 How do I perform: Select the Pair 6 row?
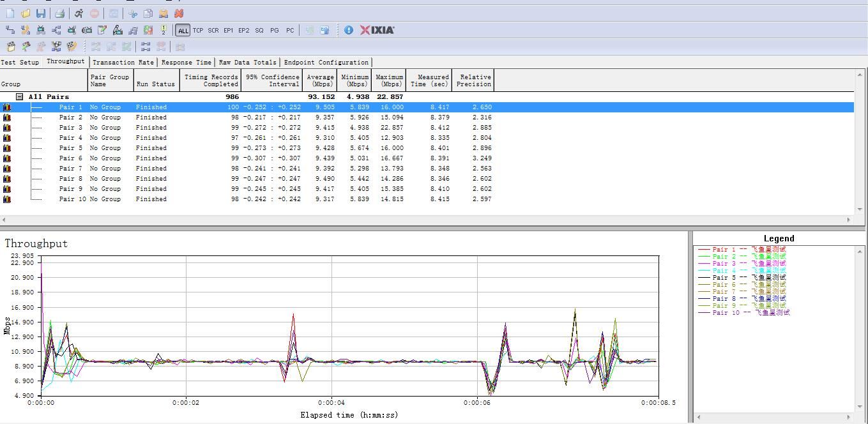427,158
